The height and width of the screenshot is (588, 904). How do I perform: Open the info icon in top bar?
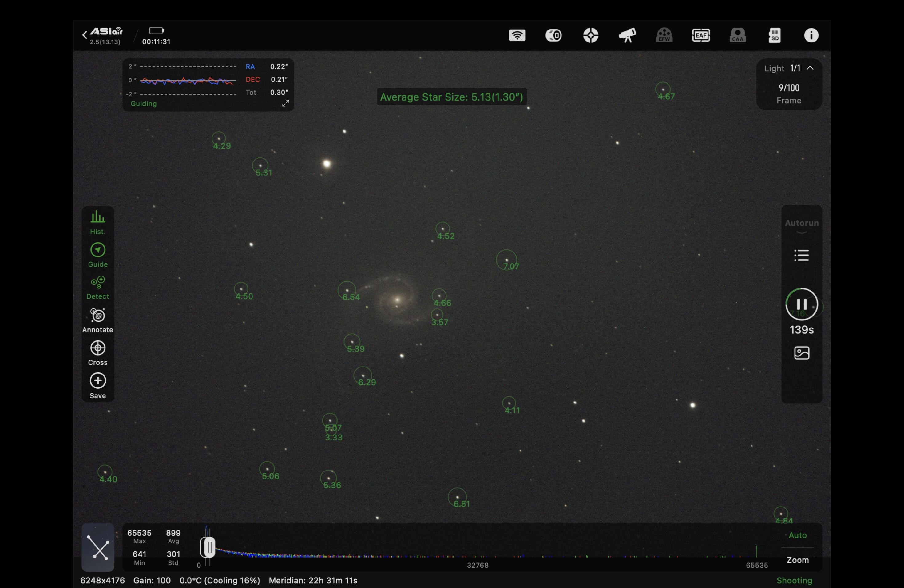(811, 36)
